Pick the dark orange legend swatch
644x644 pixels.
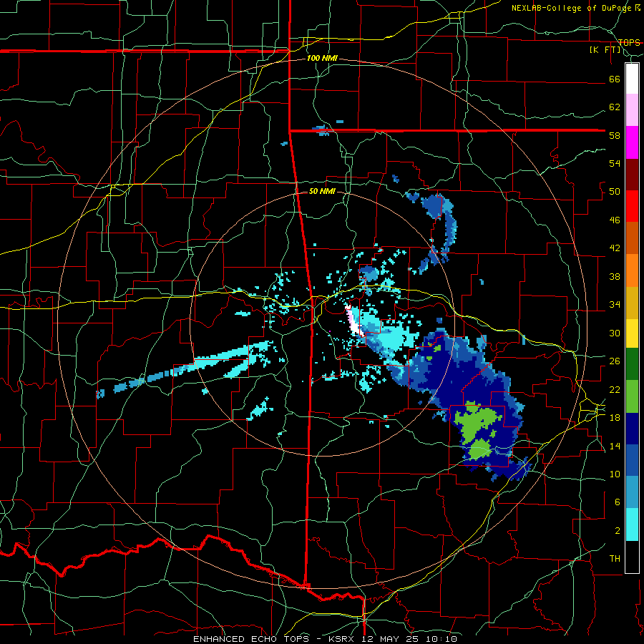tap(632, 238)
